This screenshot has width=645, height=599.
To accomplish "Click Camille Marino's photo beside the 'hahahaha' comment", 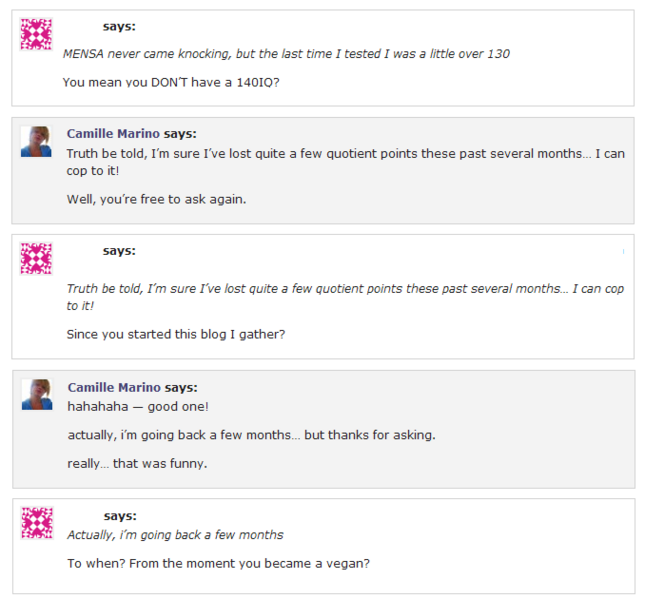I will point(36,394).
